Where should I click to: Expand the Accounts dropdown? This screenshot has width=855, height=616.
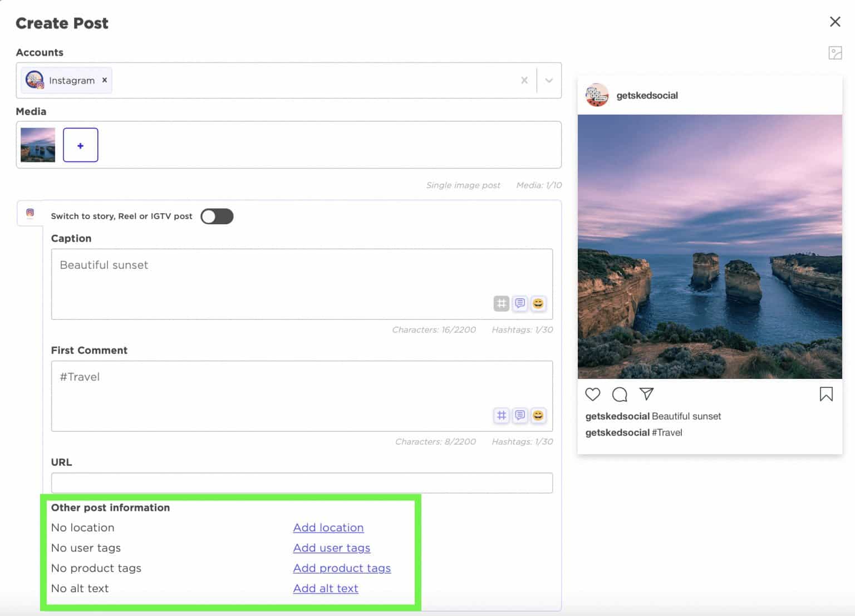pyautogui.click(x=548, y=80)
